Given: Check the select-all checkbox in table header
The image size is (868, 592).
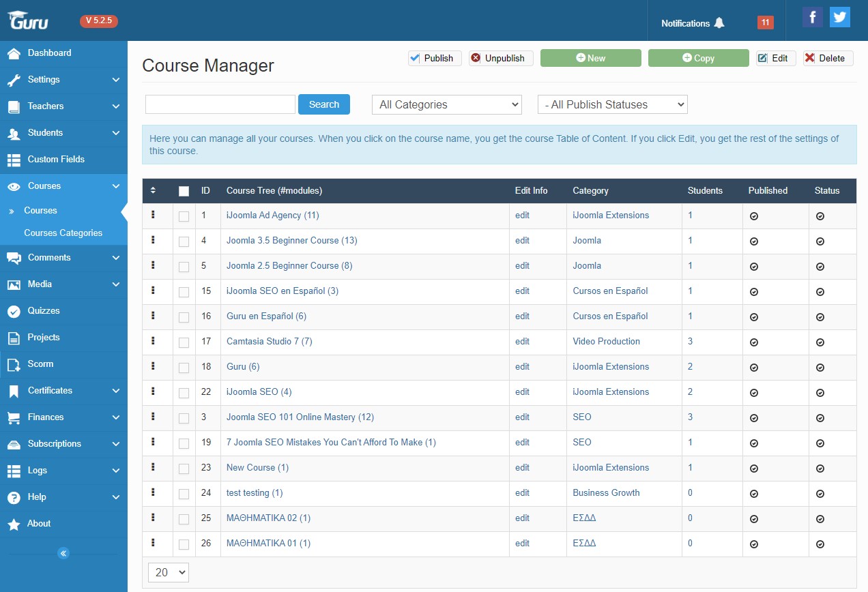Looking at the screenshot, I should coord(184,191).
